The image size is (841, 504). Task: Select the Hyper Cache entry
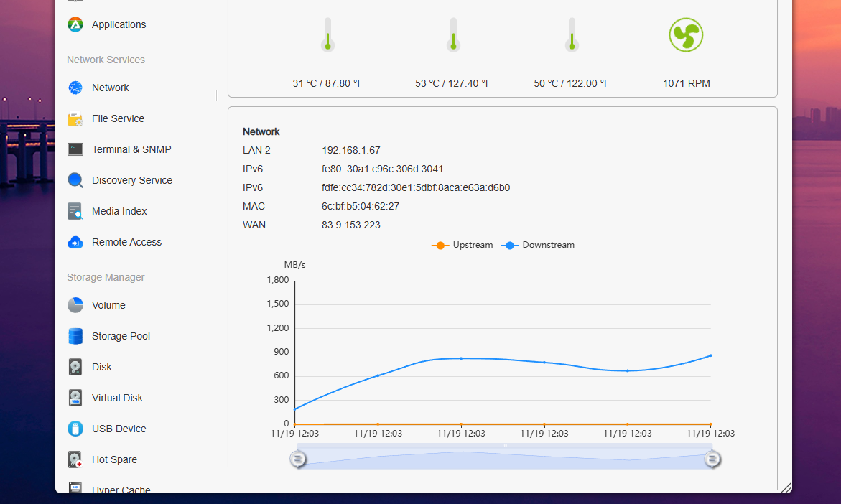pyautogui.click(x=121, y=490)
